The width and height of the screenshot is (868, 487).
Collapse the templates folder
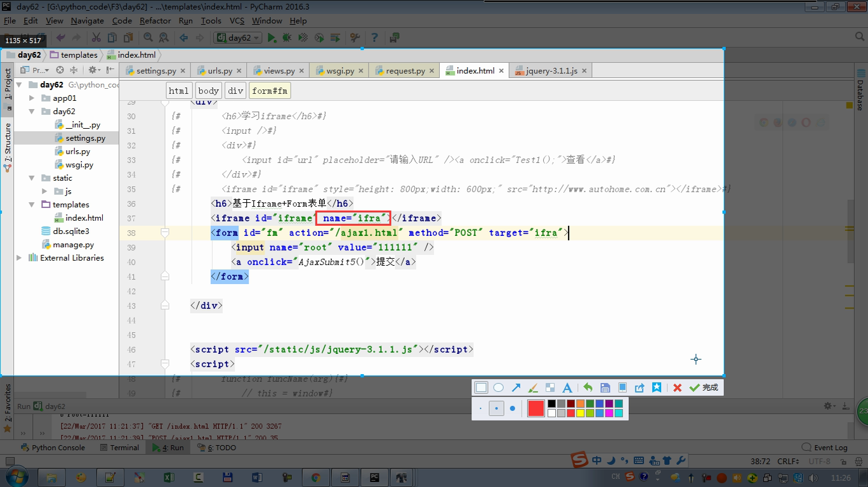[32, 205]
